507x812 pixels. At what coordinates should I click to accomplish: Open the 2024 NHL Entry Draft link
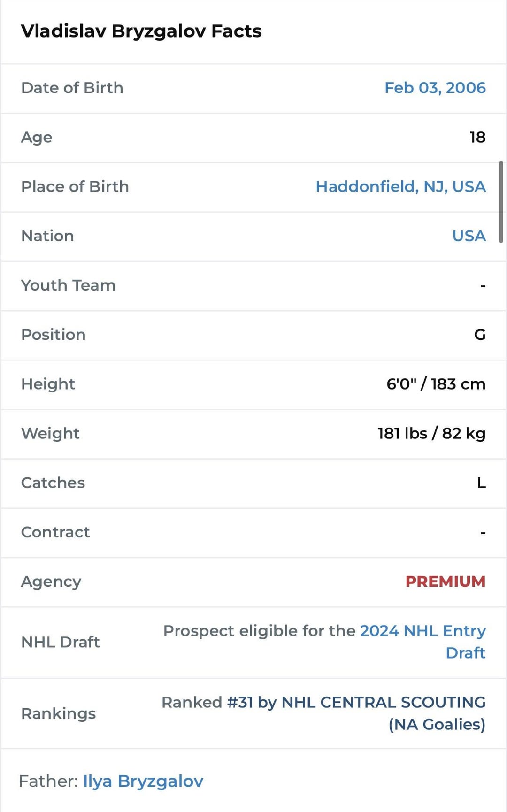point(422,631)
